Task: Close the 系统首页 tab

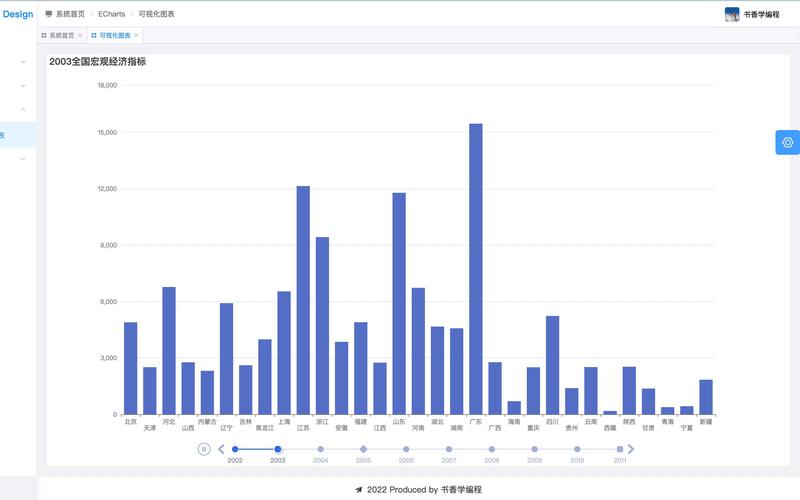Action: pyautogui.click(x=80, y=35)
